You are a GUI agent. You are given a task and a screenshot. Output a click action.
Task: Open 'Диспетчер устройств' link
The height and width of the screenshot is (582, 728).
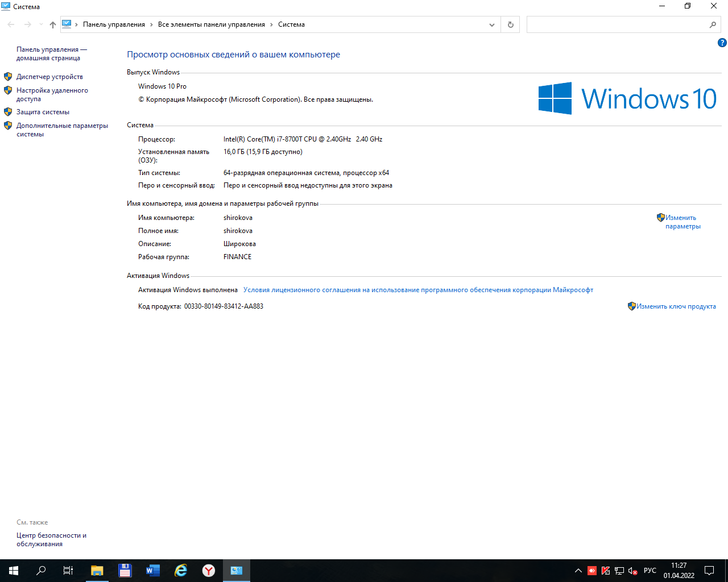[x=49, y=77]
